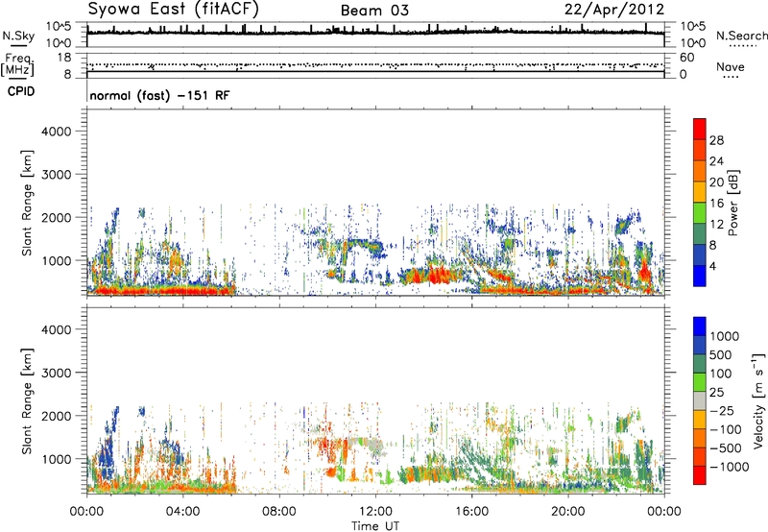768x532 pixels.
Task: Select the 24 dB value on the power colorbar
Action: (716, 161)
